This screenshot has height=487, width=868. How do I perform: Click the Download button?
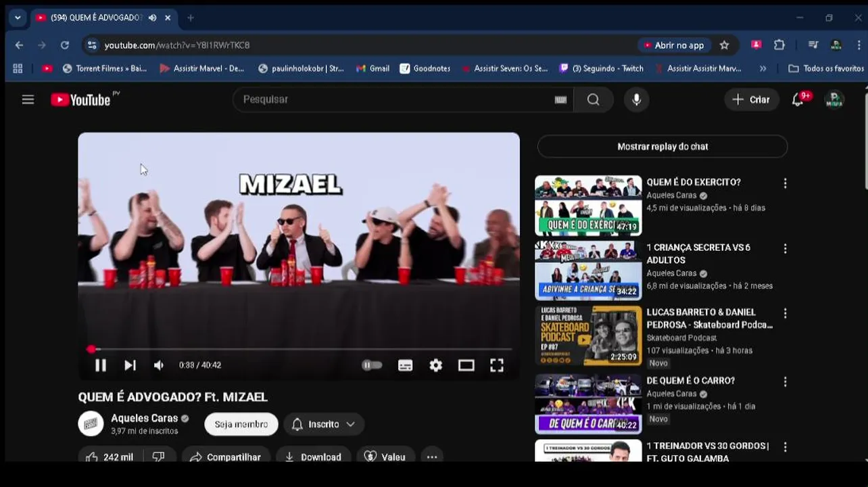click(x=313, y=457)
